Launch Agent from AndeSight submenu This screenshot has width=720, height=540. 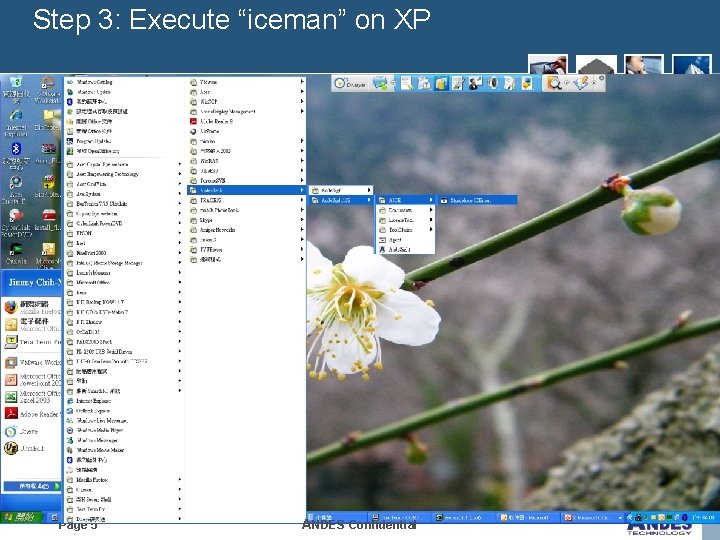[x=405, y=240]
